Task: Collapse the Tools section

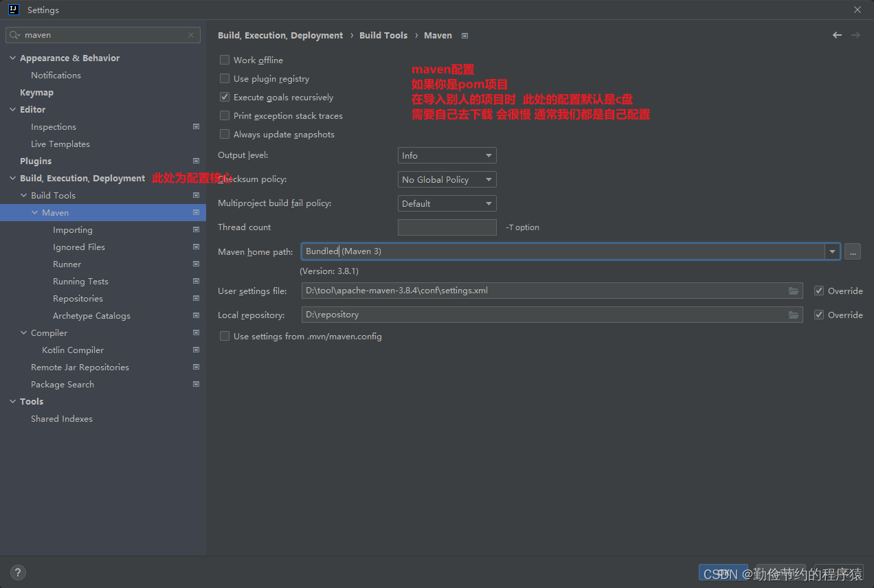Action: coord(12,401)
